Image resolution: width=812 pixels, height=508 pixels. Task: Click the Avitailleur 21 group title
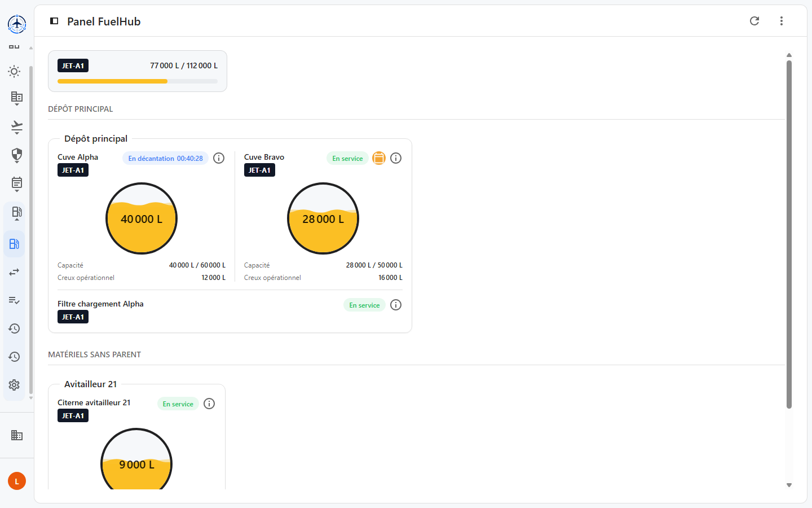[90, 384]
